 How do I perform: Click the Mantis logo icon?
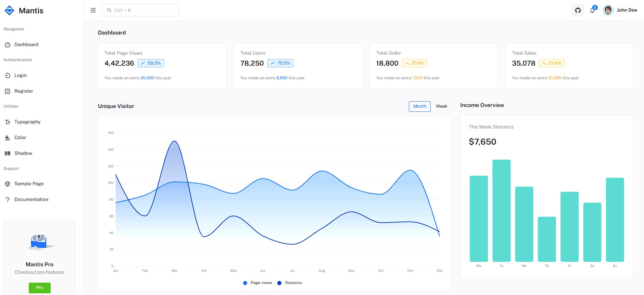[9, 11]
